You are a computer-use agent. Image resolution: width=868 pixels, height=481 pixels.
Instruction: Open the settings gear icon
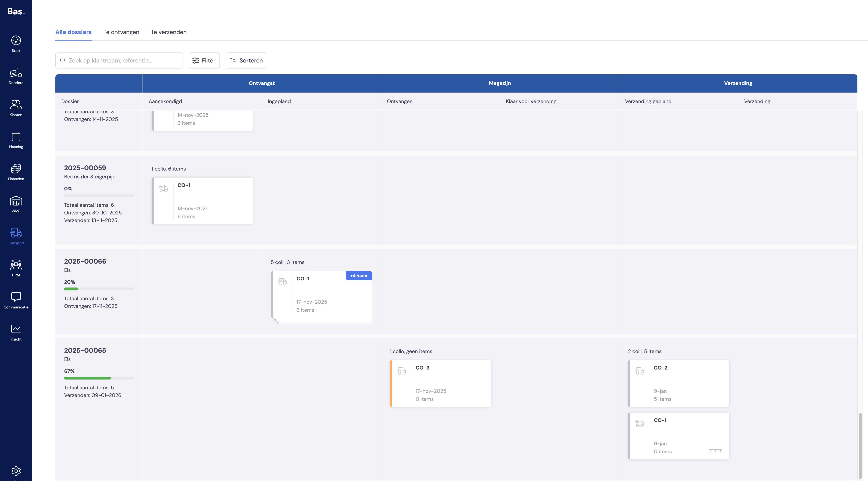tap(16, 471)
